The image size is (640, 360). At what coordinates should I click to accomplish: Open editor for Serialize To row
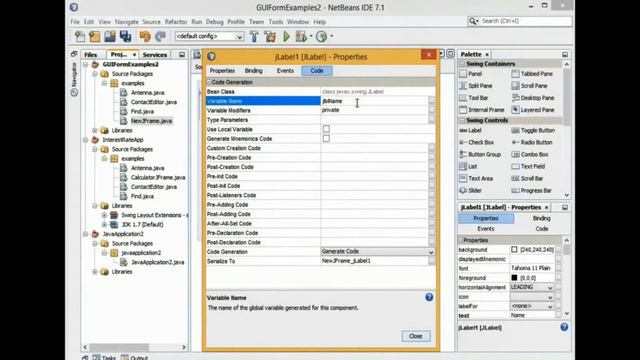coord(431,261)
